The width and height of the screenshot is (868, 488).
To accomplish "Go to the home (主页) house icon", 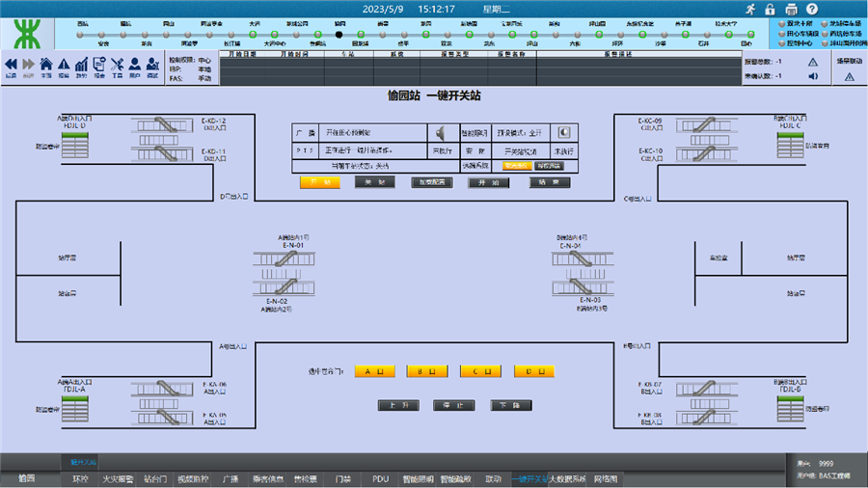I will (46, 65).
